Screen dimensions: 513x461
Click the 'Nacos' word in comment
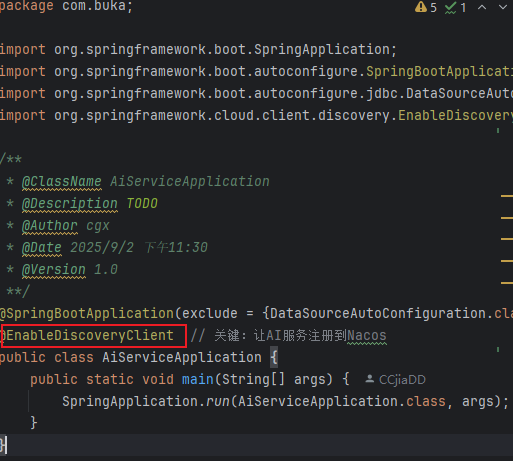click(x=367, y=336)
